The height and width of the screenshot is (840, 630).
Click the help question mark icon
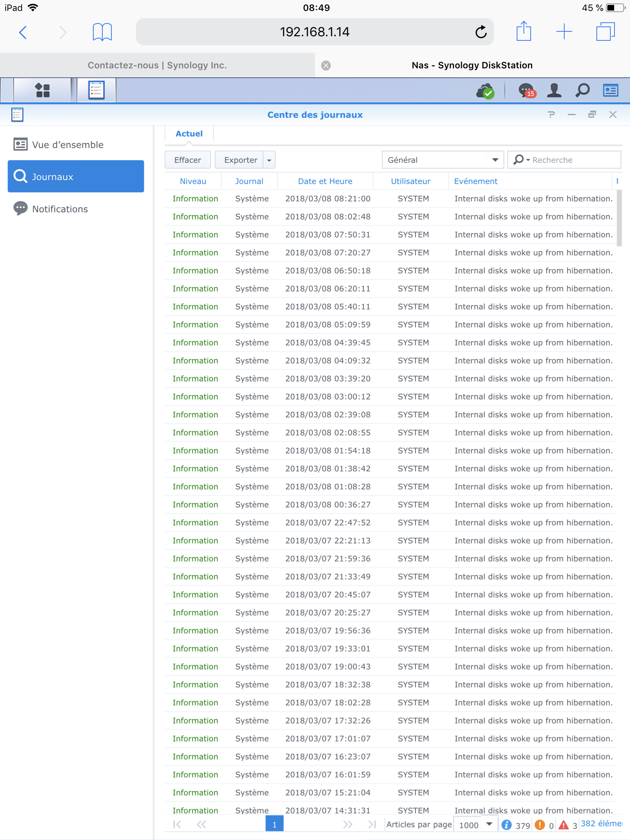[551, 115]
